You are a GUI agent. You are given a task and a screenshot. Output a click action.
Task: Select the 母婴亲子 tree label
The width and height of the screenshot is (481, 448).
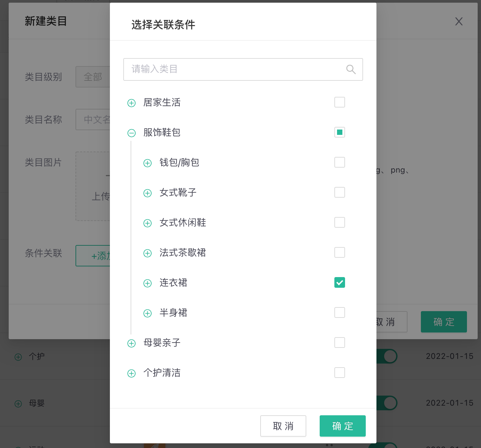pos(162,343)
